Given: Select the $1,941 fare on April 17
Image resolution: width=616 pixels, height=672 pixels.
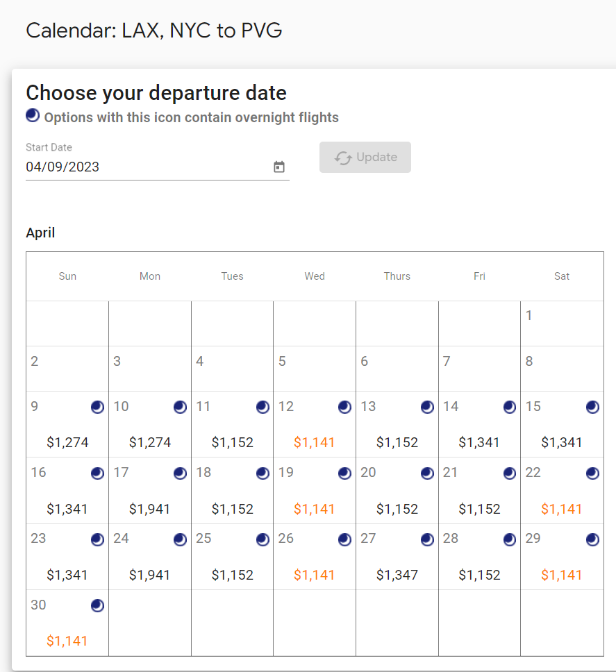Looking at the screenshot, I should click(x=150, y=509).
